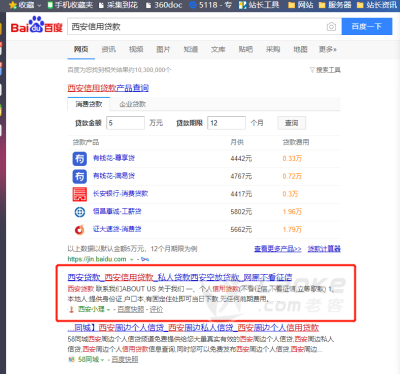The height and width of the screenshot is (374, 400).
Task: Click the 长安银行 red logo
Action: 80,194
